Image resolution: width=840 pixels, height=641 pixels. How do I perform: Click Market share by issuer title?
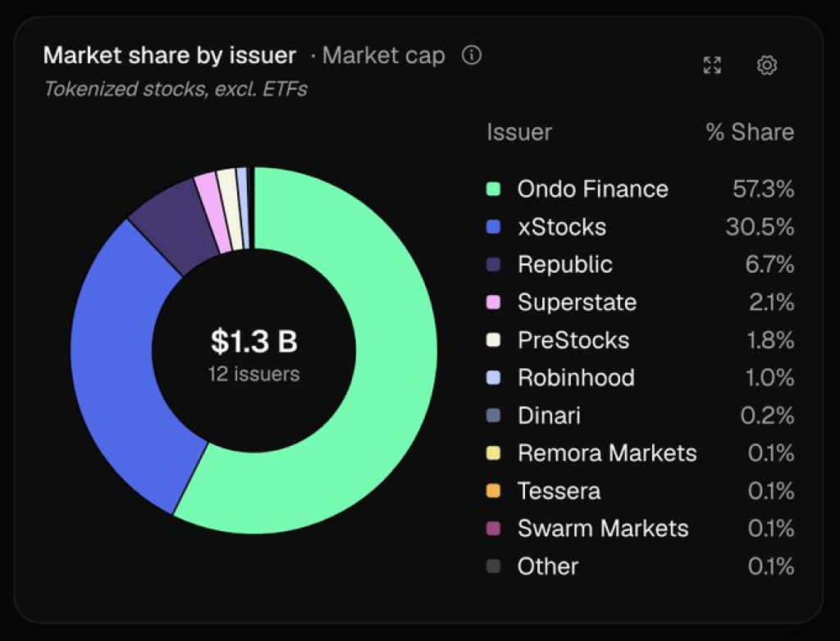(x=170, y=55)
